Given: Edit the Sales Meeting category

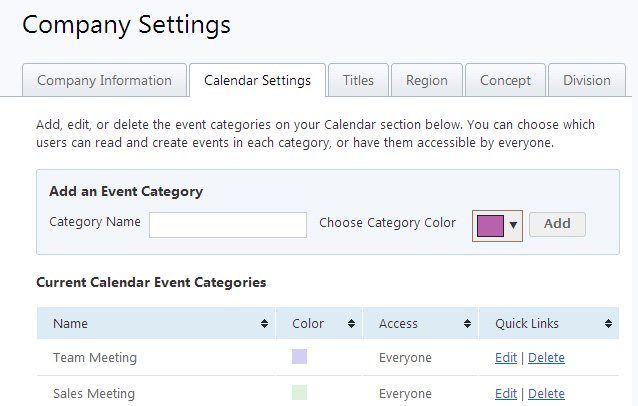Looking at the screenshot, I should 505,393.
